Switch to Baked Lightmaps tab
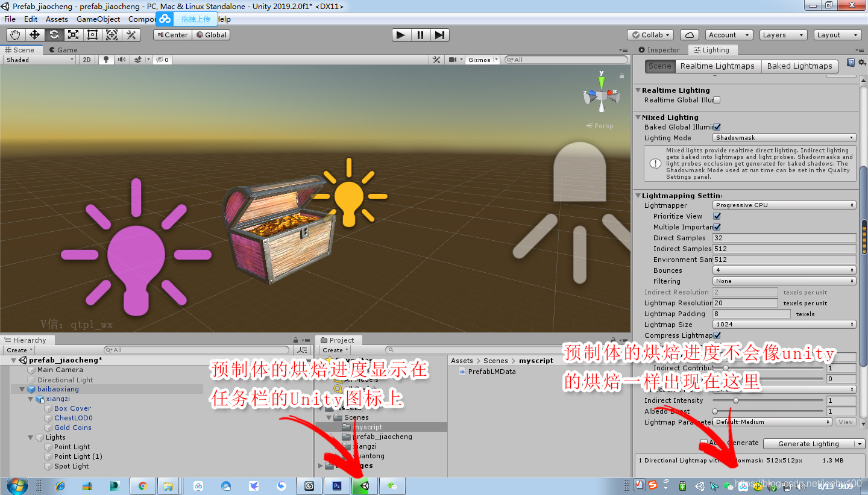The image size is (868, 495). 799,66
